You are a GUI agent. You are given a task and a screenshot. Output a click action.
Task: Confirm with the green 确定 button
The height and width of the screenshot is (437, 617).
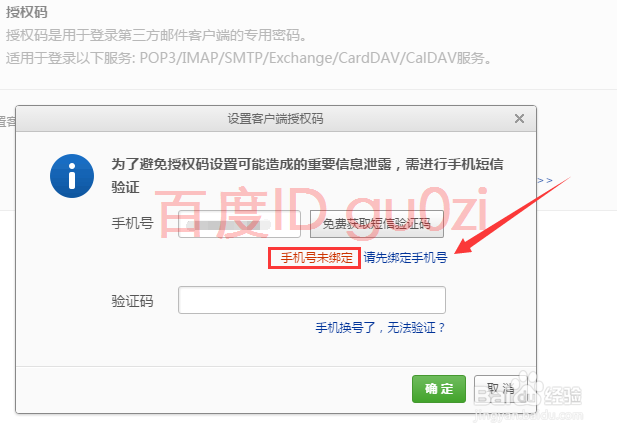[439, 389]
